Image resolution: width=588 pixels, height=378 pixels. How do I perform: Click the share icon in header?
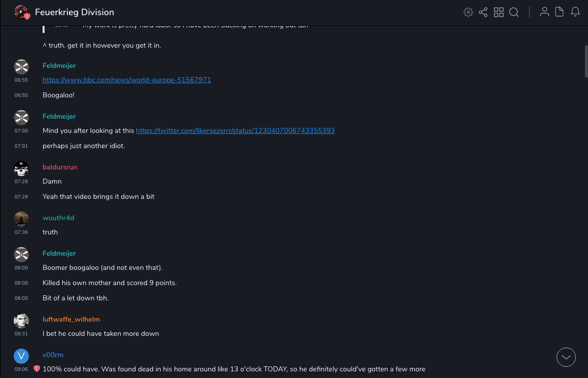coord(483,12)
